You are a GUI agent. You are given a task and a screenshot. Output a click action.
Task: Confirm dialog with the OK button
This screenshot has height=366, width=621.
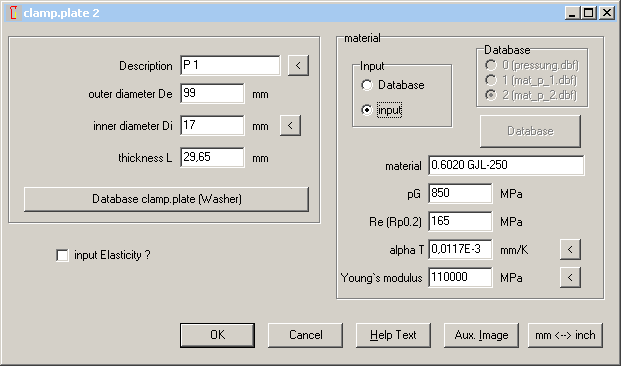point(217,335)
